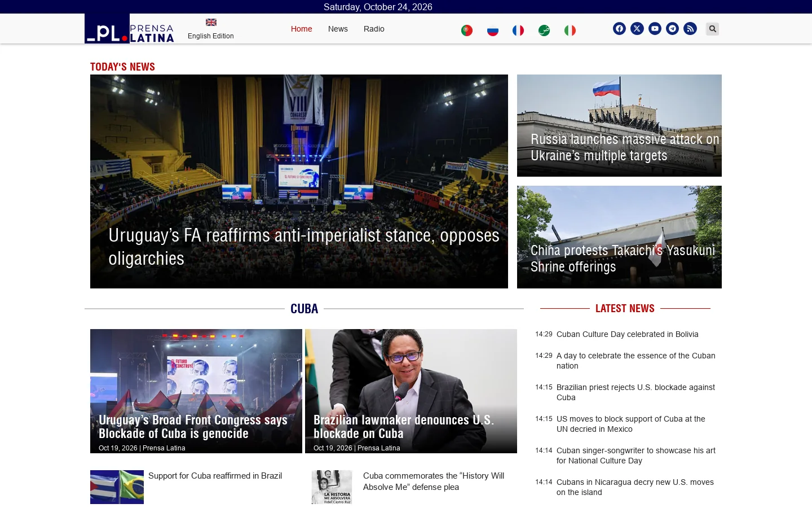Viewport: 812px width, 508px height.
Task: Switch to the Italian edition flag
Action: [570, 30]
